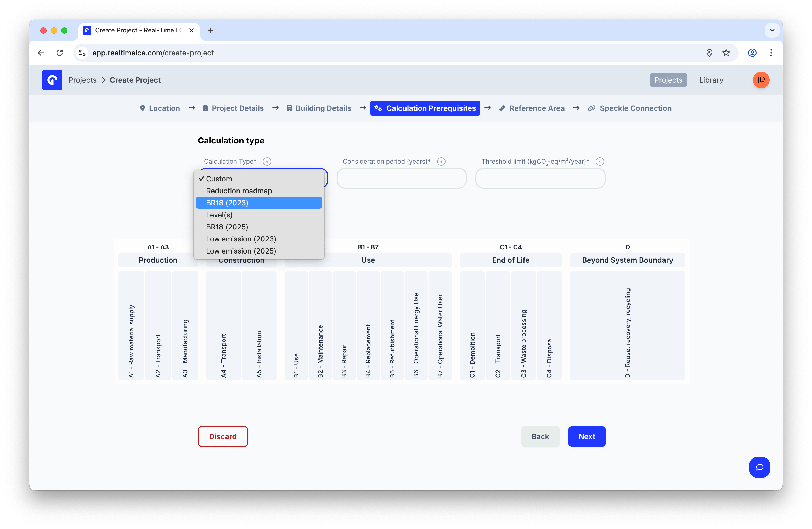
Task: Toggle C4 - Disposal stage
Action: (x=549, y=325)
